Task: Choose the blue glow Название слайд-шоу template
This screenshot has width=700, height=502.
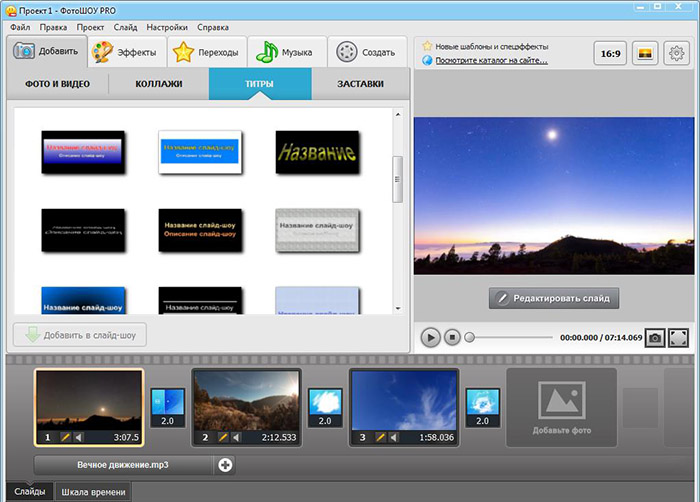Action: 83,301
